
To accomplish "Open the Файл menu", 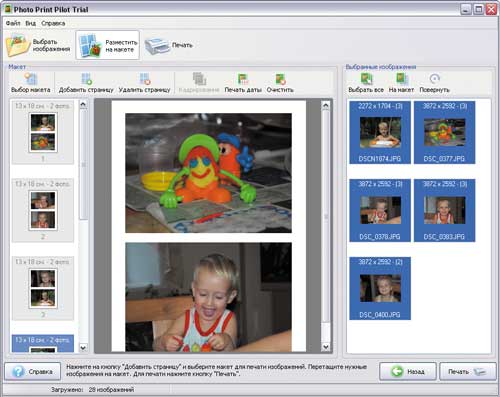I will (x=13, y=23).
